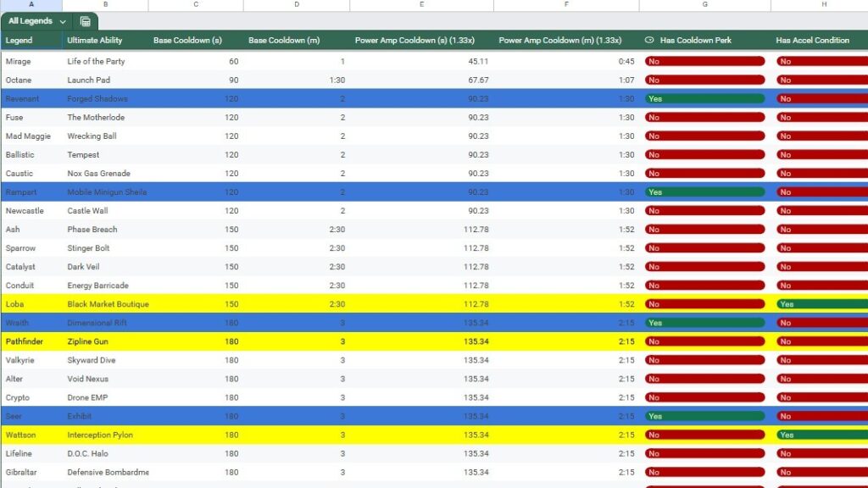Click the Power Amp Cooldown (s) header

(422, 41)
